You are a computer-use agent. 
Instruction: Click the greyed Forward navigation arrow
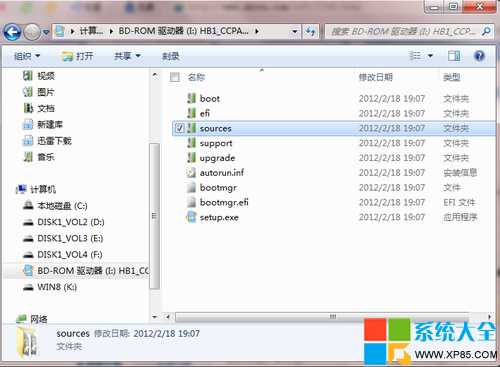click(x=32, y=32)
